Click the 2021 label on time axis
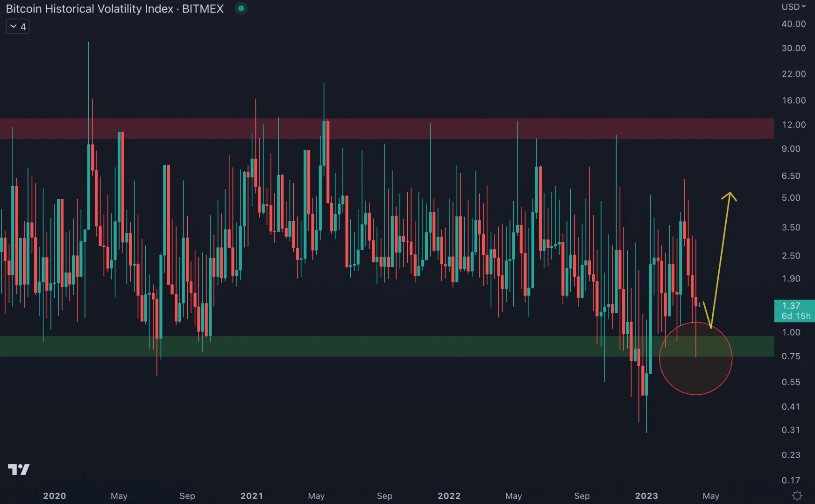 pos(252,496)
